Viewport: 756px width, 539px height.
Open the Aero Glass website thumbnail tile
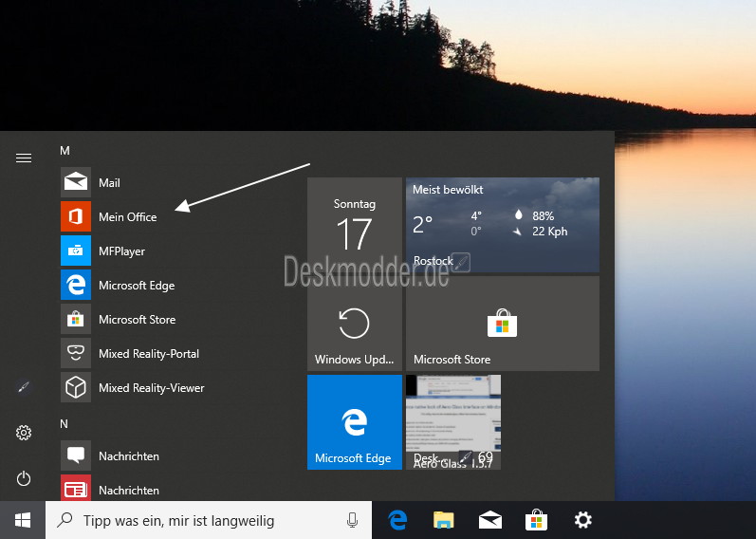pyautogui.click(x=453, y=421)
